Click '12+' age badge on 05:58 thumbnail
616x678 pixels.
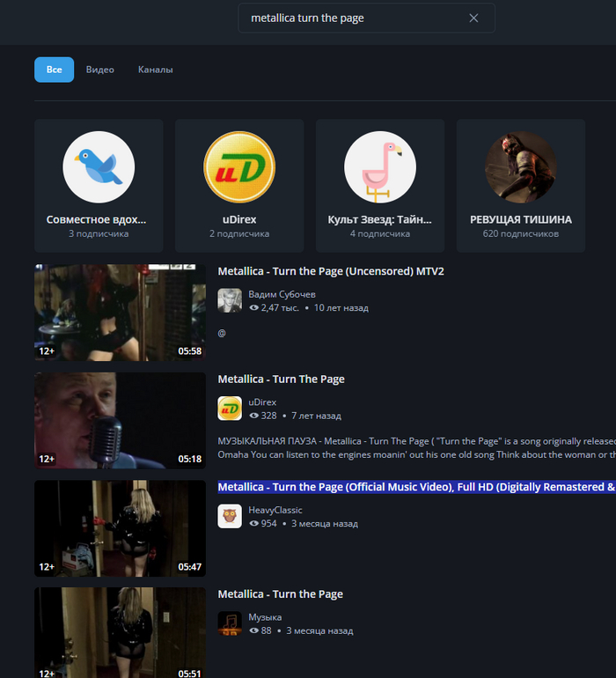(x=47, y=351)
